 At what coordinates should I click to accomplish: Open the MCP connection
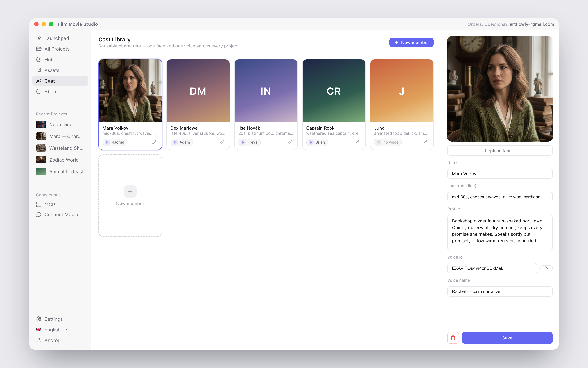click(x=60, y=205)
